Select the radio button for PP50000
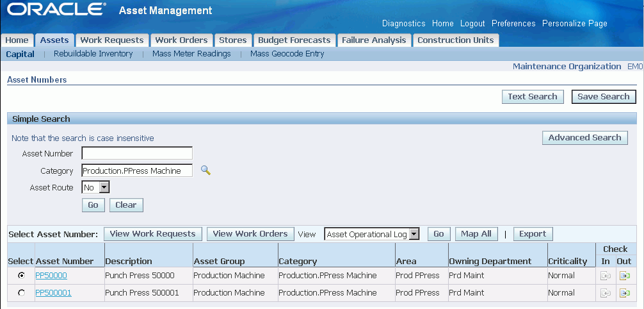 coord(21,275)
